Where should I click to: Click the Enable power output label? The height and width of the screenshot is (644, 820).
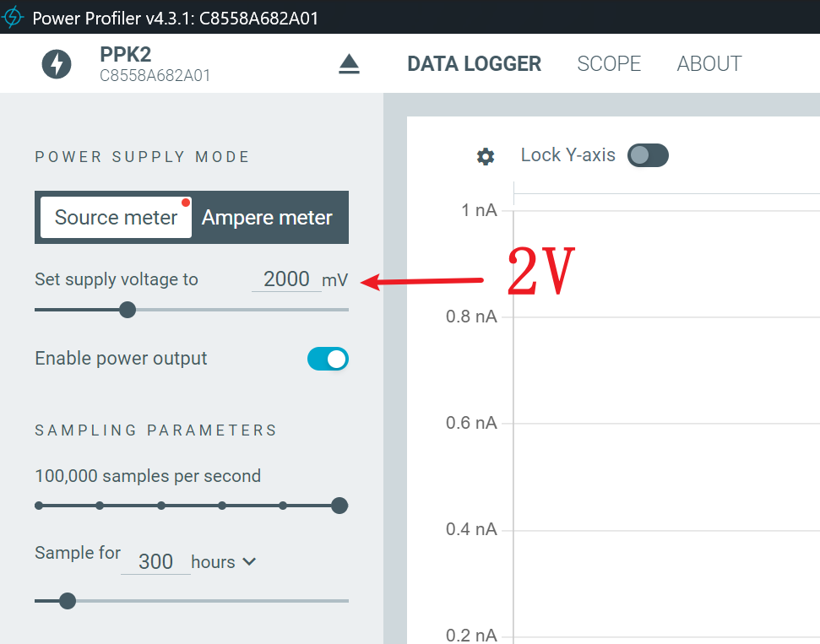point(121,359)
